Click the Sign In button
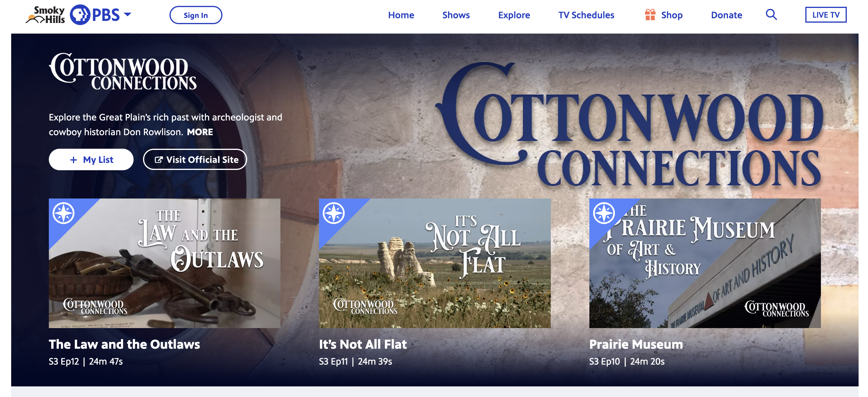This screenshot has width=868, height=397. click(196, 15)
